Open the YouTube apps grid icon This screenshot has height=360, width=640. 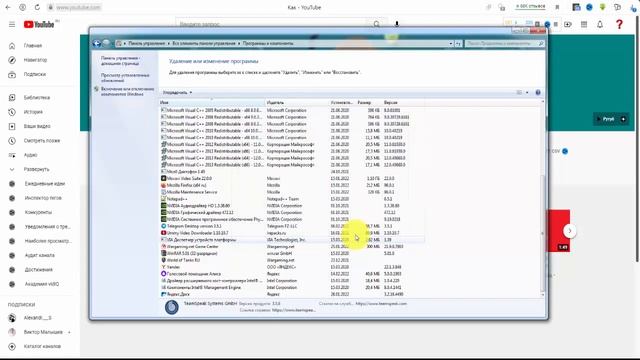pos(584,24)
